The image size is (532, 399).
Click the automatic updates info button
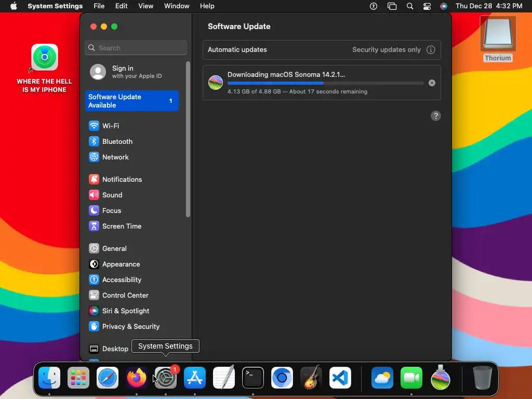point(431,50)
